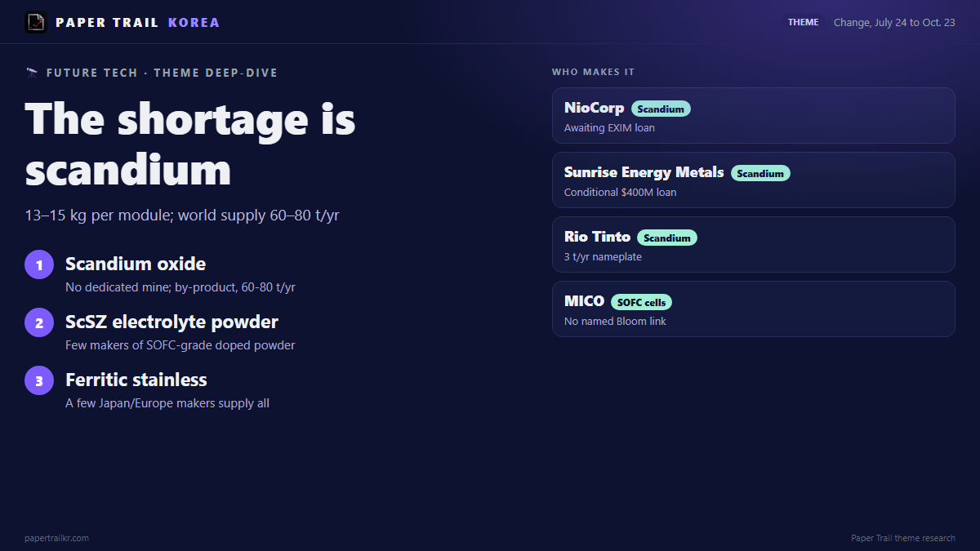This screenshot has height=551, width=980.
Task: Select the number 1 step badge
Action: click(x=39, y=264)
